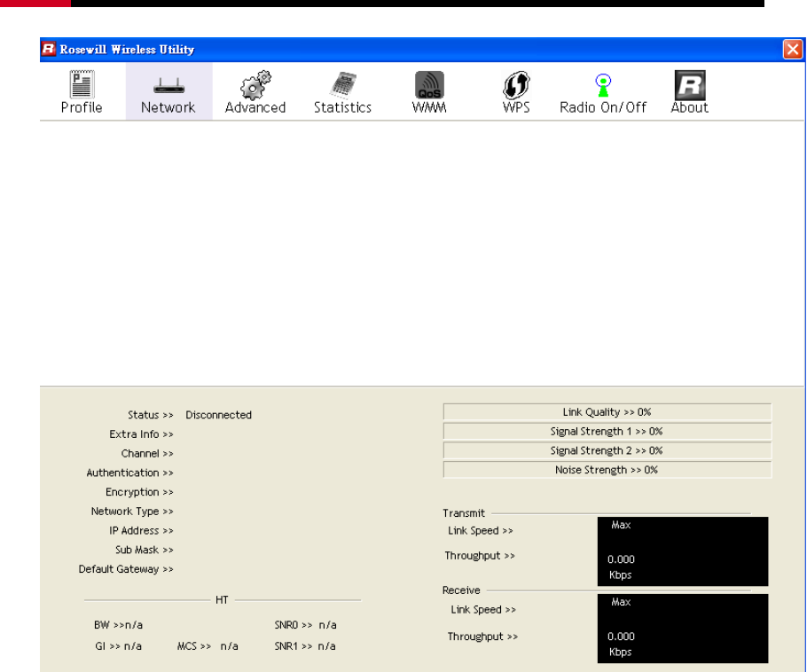Click the Disconnected status text
This screenshot has height=672, width=807.
point(218,415)
